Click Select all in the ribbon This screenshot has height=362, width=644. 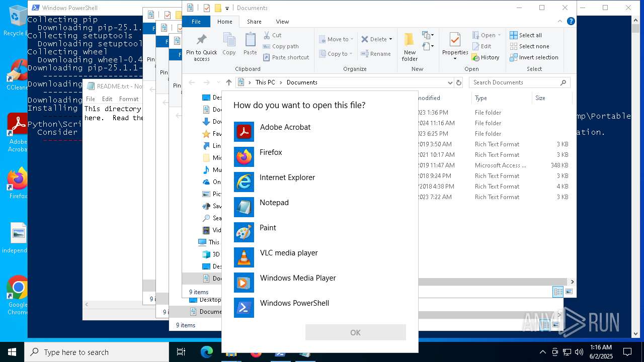click(526, 35)
